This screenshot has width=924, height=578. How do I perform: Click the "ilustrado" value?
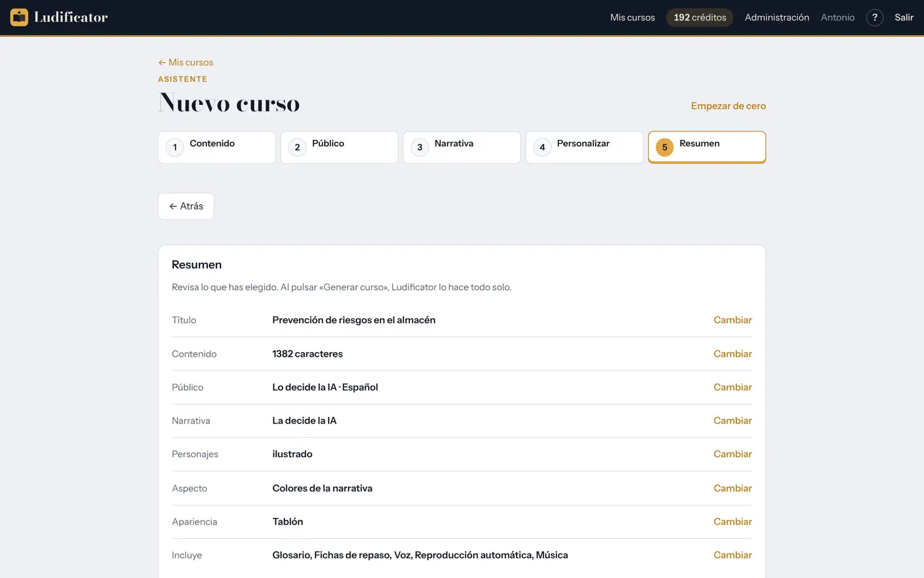(x=292, y=454)
